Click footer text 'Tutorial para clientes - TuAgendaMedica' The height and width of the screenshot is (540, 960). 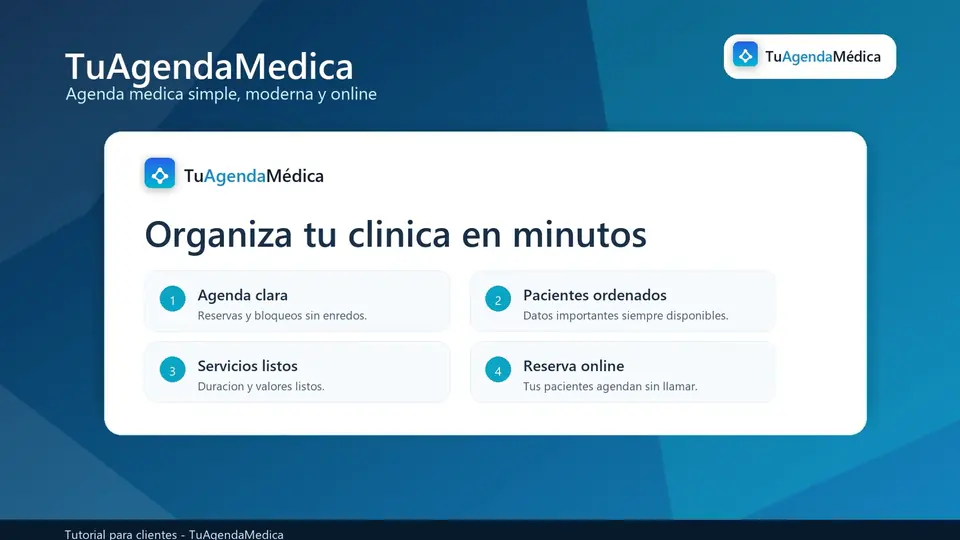[174, 534]
